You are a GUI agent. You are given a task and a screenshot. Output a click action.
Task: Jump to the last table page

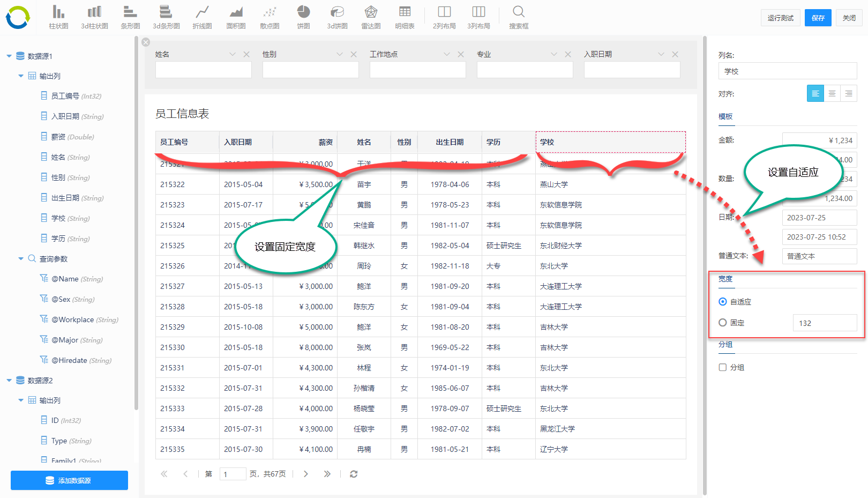pos(327,474)
